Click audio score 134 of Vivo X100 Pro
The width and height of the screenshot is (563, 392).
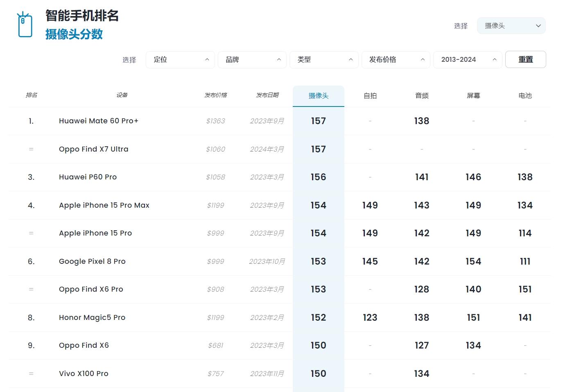tap(422, 374)
